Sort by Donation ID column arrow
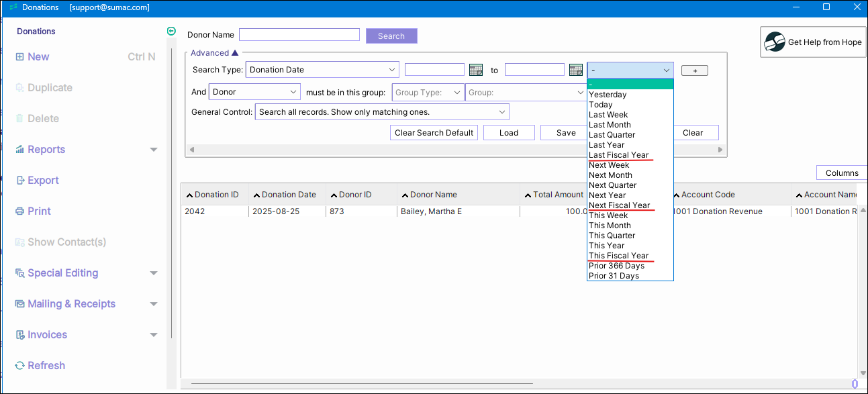 pyautogui.click(x=189, y=195)
